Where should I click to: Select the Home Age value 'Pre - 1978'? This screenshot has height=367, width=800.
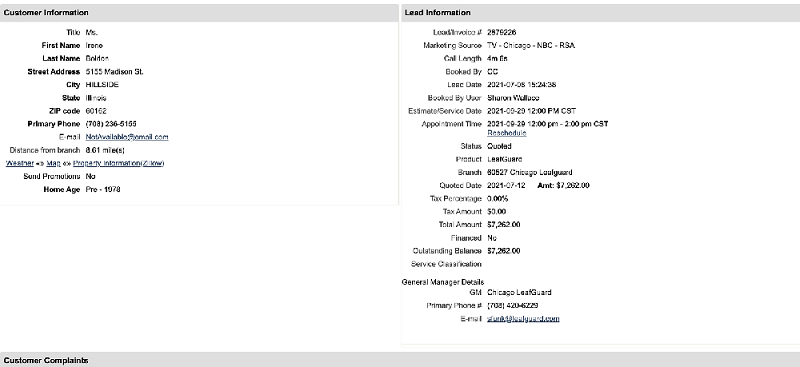pyautogui.click(x=103, y=189)
